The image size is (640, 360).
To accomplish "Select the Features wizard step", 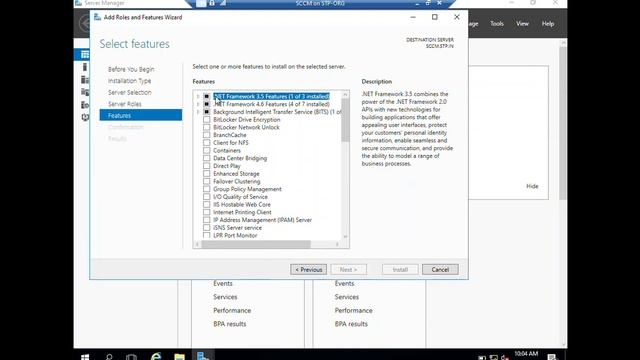I will 141,116.
